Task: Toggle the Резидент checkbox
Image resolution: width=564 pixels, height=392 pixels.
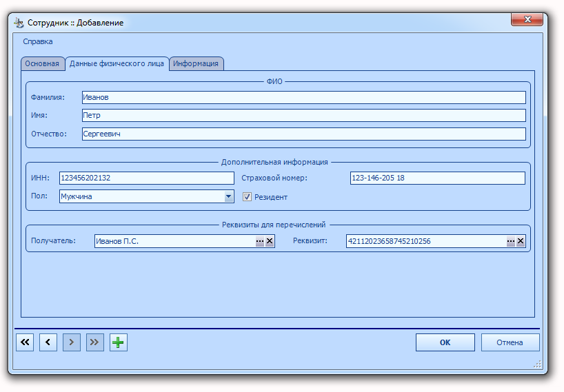Action: pyautogui.click(x=247, y=196)
